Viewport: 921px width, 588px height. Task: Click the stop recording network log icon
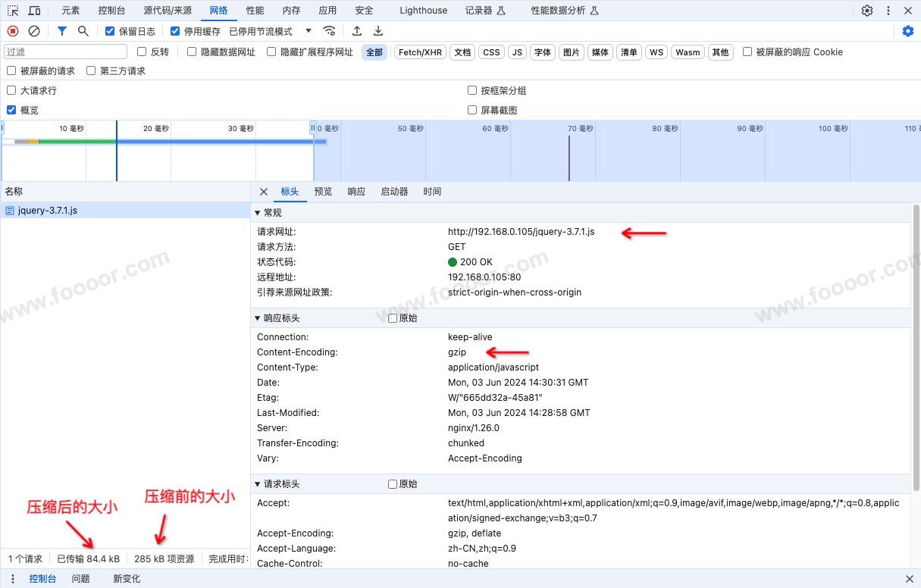click(13, 31)
